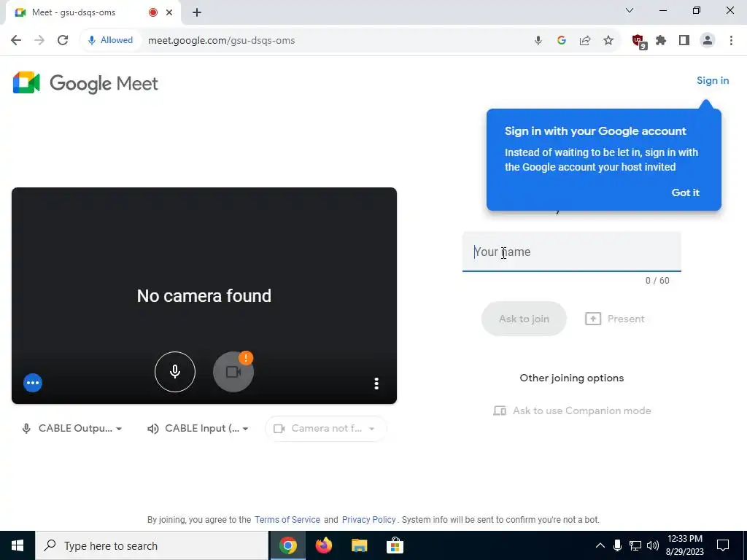Open the volume tray icon
Viewport: 747px width, 560px height.
pyautogui.click(x=653, y=545)
